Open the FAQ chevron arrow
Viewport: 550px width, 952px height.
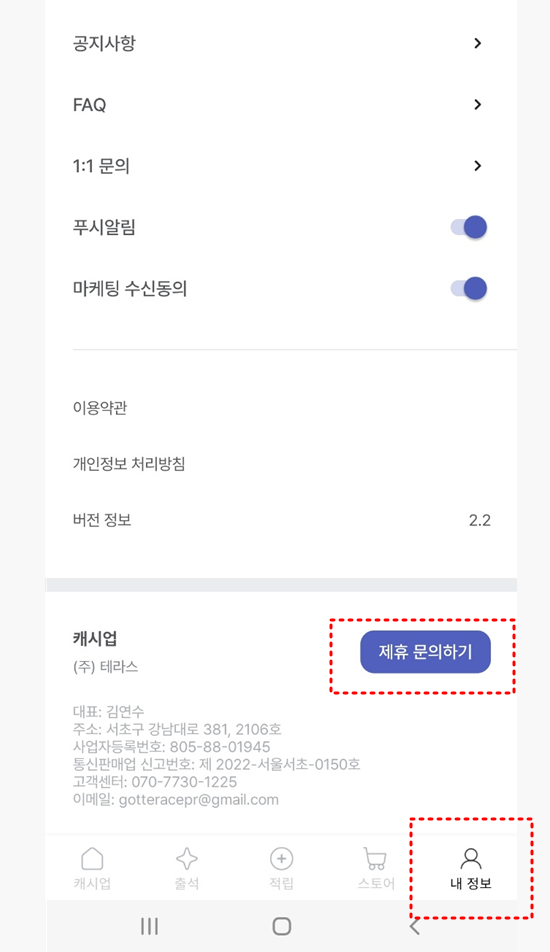click(x=478, y=104)
